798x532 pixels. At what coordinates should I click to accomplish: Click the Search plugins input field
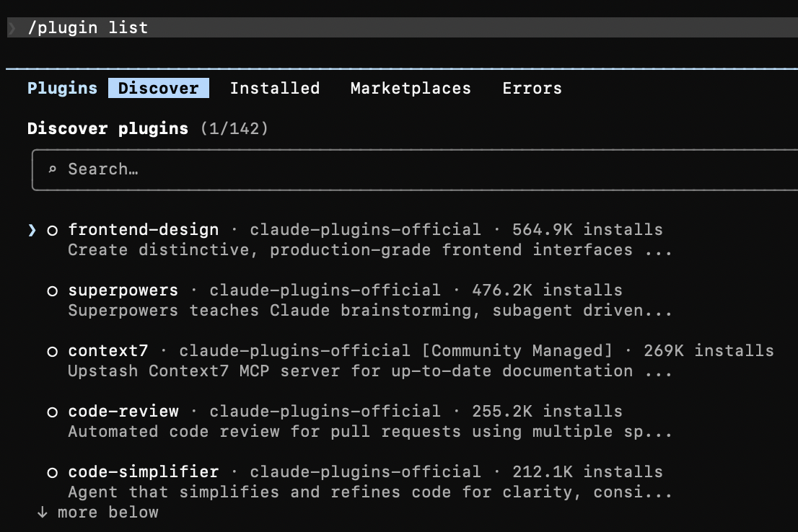[x=415, y=170]
